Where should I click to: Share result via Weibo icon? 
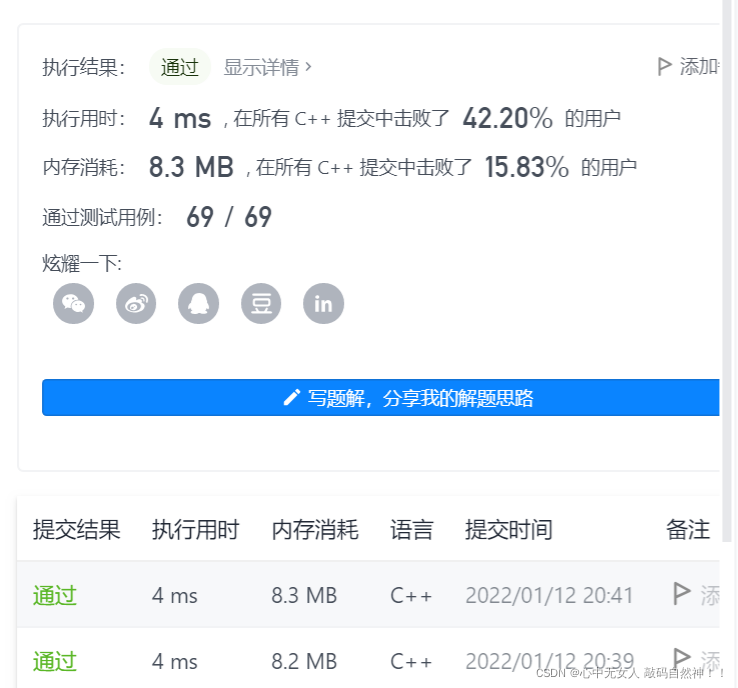point(136,304)
